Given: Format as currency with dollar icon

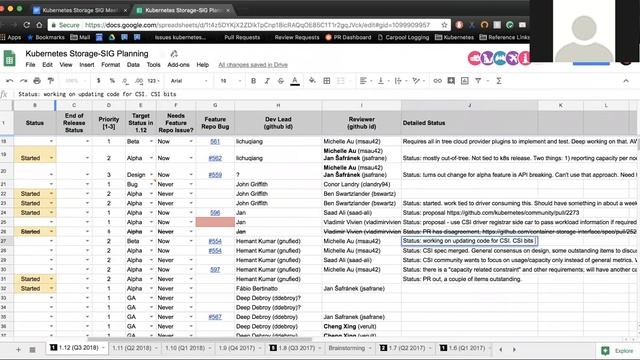Looking at the screenshot, I should point(98,81).
